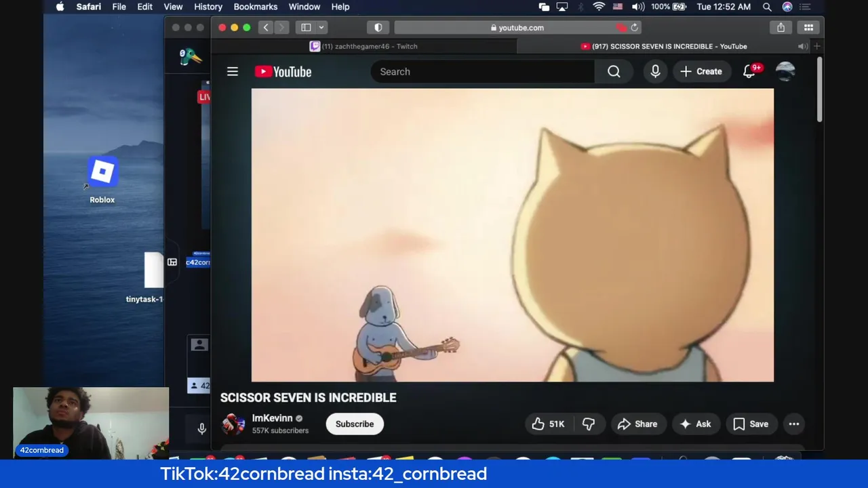
Task: Go forward in Safari history
Action: point(281,28)
